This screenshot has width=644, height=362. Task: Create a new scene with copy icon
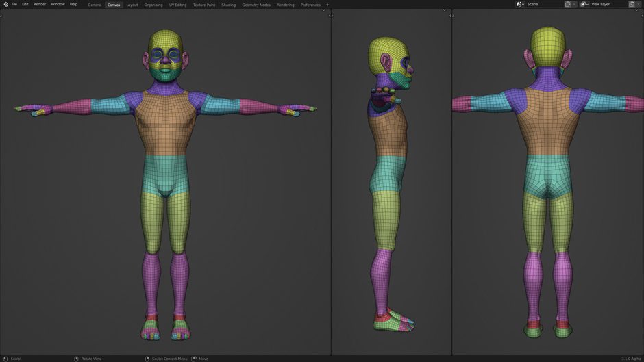click(x=567, y=4)
